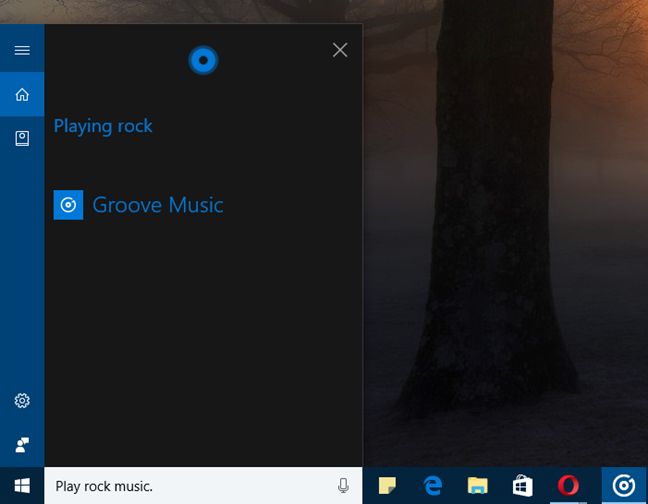Open Cortana Settings gear icon
The height and width of the screenshot is (504, 648).
[x=22, y=400]
